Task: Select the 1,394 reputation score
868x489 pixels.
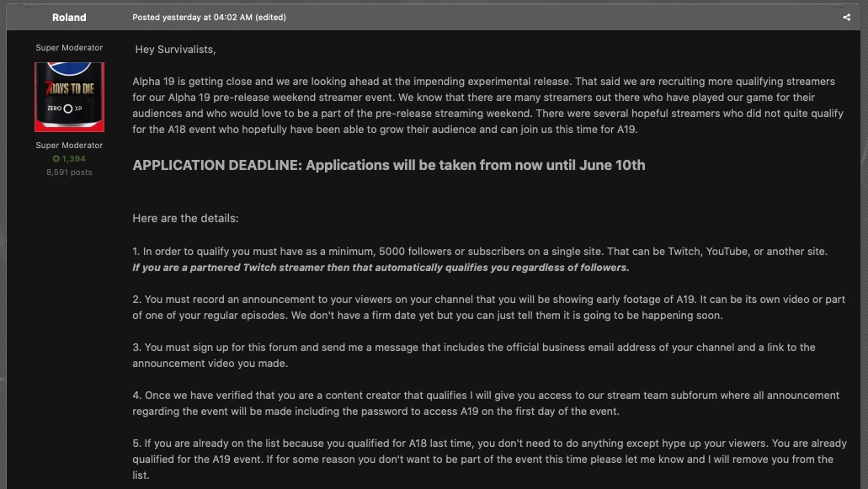Action: click(73, 159)
